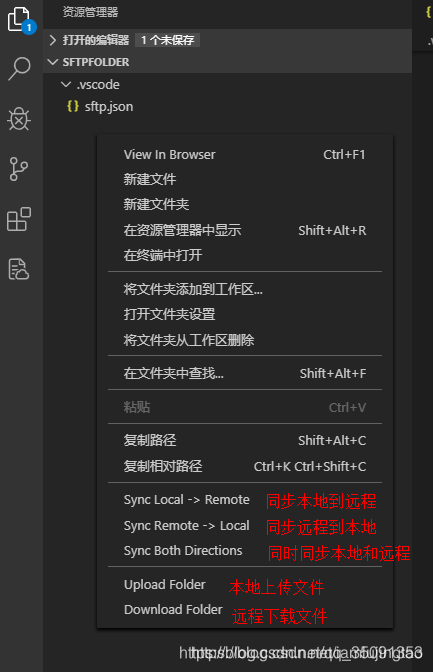This screenshot has height=672, width=433.
Task: Choose 新建文件 from the context menu
Action: [245, 179]
